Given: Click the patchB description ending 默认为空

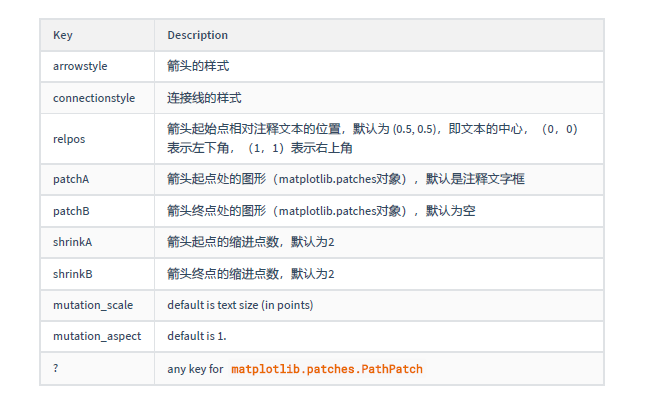Looking at the screenshot, I should pos(321,211).
